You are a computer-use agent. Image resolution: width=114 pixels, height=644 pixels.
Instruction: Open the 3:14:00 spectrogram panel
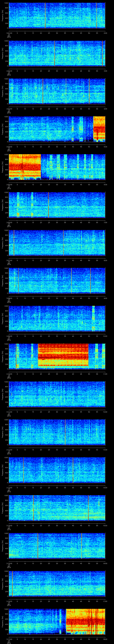57,508
